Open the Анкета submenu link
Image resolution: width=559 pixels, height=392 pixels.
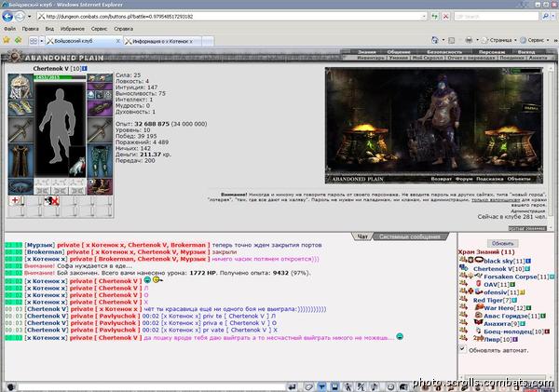[539, 58]
